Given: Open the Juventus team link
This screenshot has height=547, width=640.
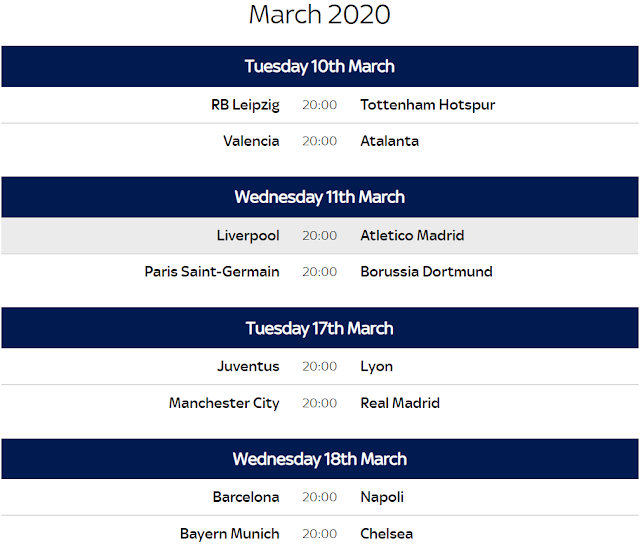Looking at the screenshot, I should pos(248,366).
